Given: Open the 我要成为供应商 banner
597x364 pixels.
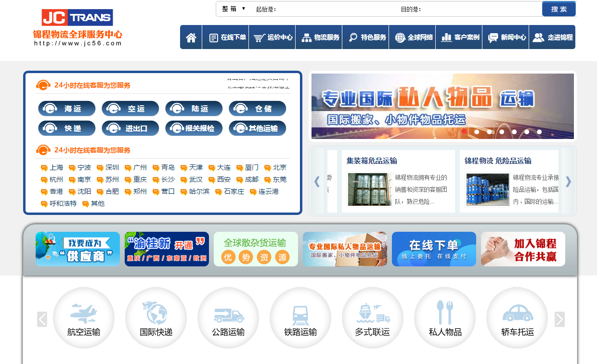Looking at the screenshot, I should [78, 249].
